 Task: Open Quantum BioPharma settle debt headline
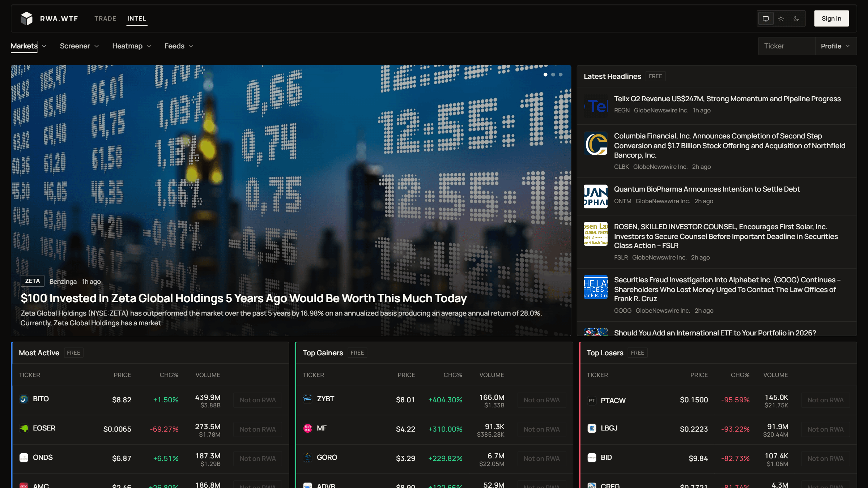707,189
